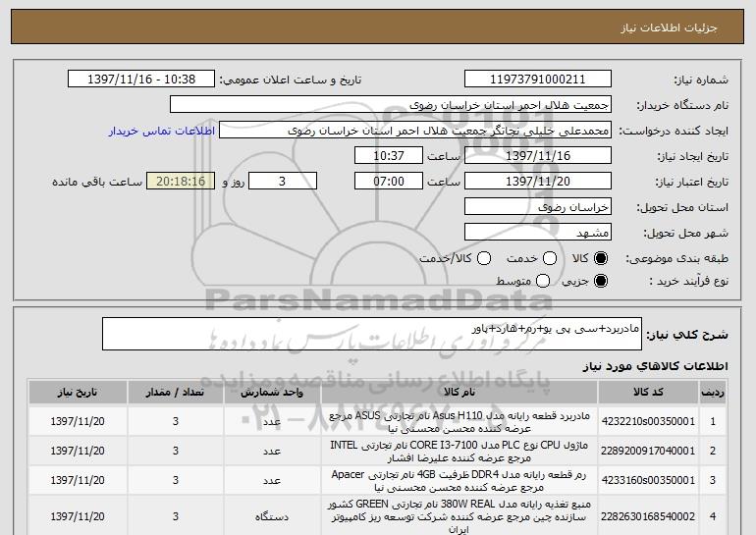
Task: Click the remaining time countdown 20:18:16
Action: coord(181,182)
